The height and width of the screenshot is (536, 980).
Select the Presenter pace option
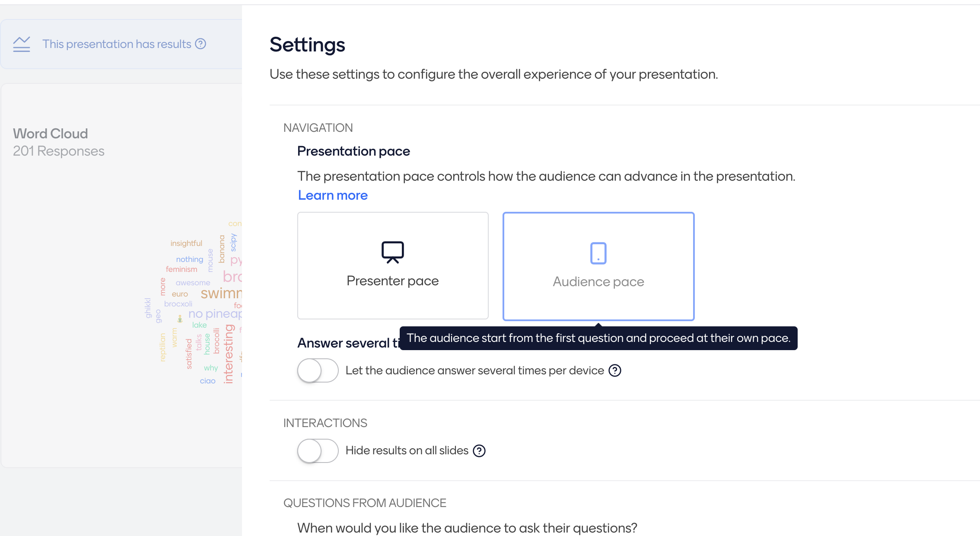[x=392, y=265]
